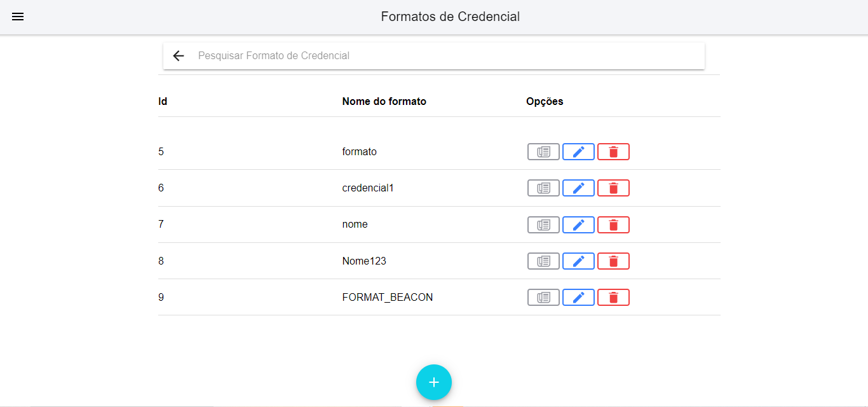
Task: View details of 'Nome123' format
Action: [543, 261]
